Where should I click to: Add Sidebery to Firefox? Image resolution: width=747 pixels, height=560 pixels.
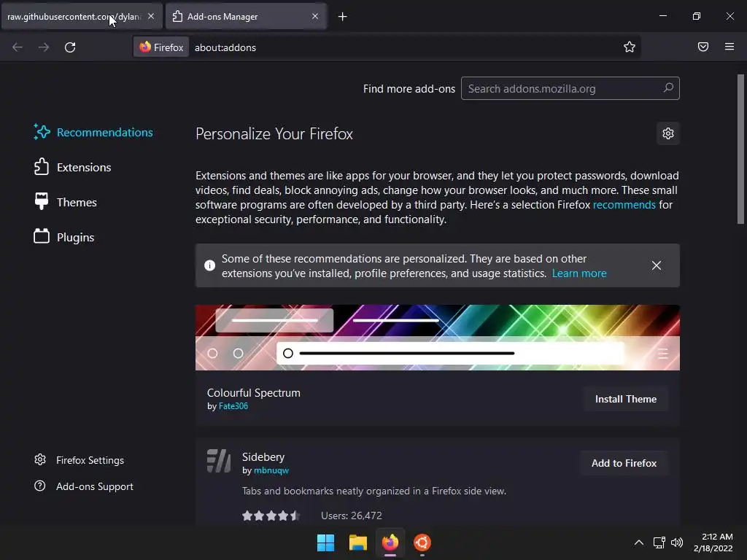[624, 463]
